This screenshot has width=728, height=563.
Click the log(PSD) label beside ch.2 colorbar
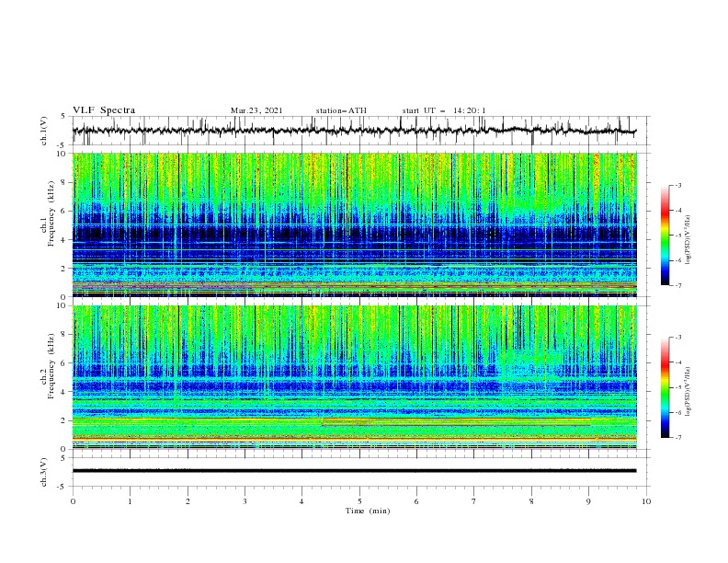pos(688,391)
